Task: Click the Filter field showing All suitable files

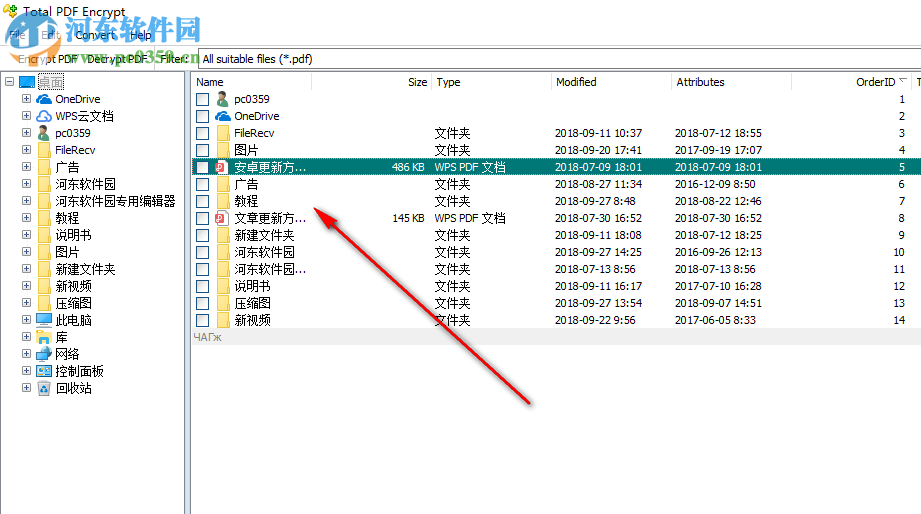Action: pos(558,59)
